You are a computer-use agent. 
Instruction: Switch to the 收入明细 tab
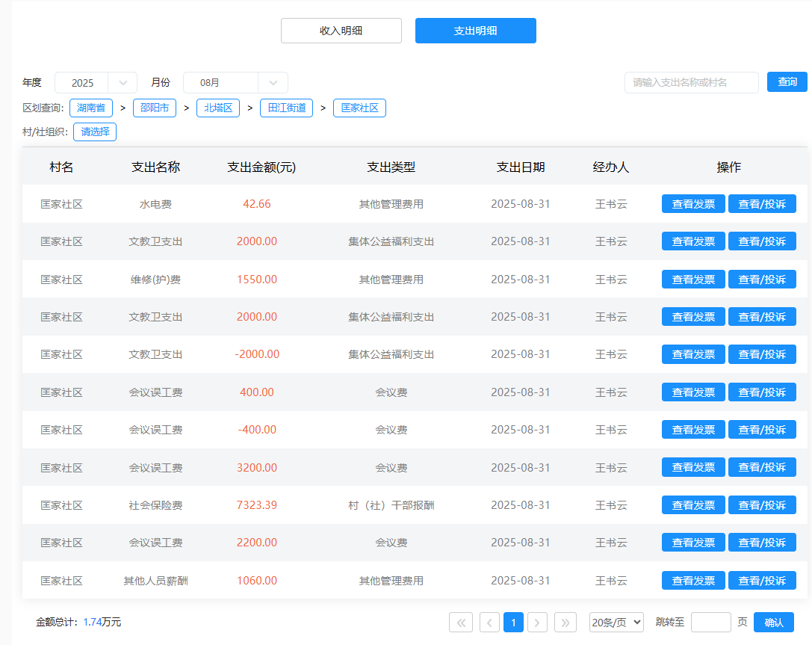[x=341, y=31]
